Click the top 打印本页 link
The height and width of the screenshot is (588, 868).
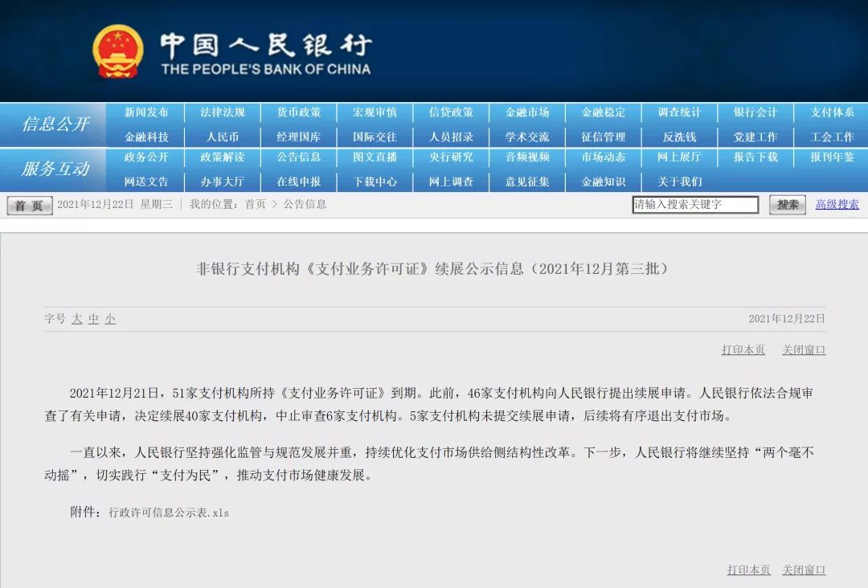pyautogui.click(x=743, y=349)
